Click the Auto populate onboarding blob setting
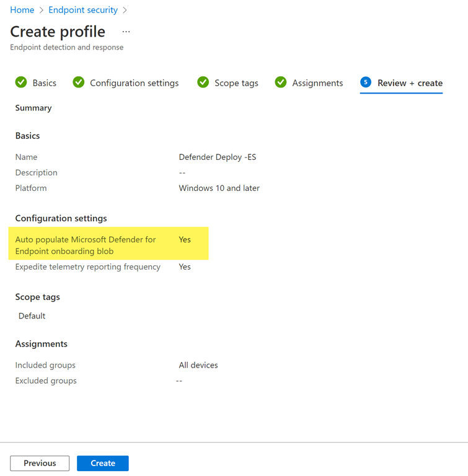Viewport: 468px width, 476px height. [x=86, y=245]
